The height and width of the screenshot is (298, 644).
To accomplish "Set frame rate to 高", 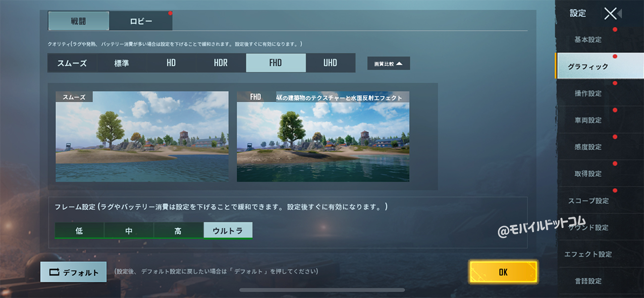I will pyautogui.click(x=178, y=231).
